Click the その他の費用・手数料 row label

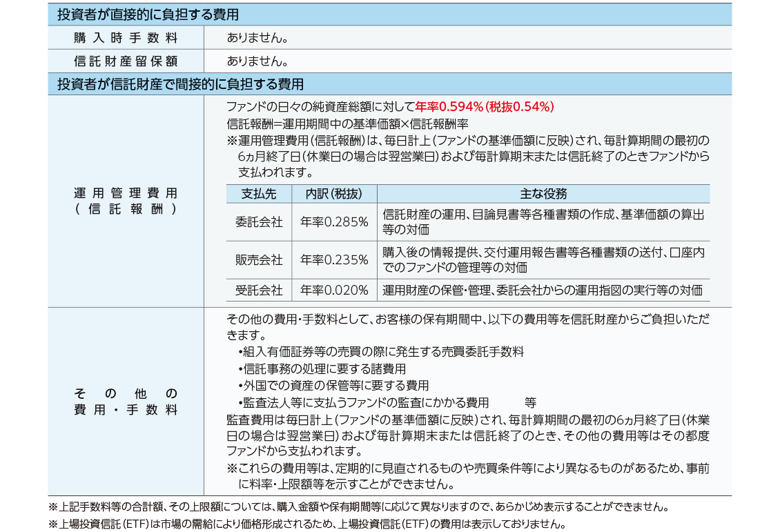coord(126,402)
